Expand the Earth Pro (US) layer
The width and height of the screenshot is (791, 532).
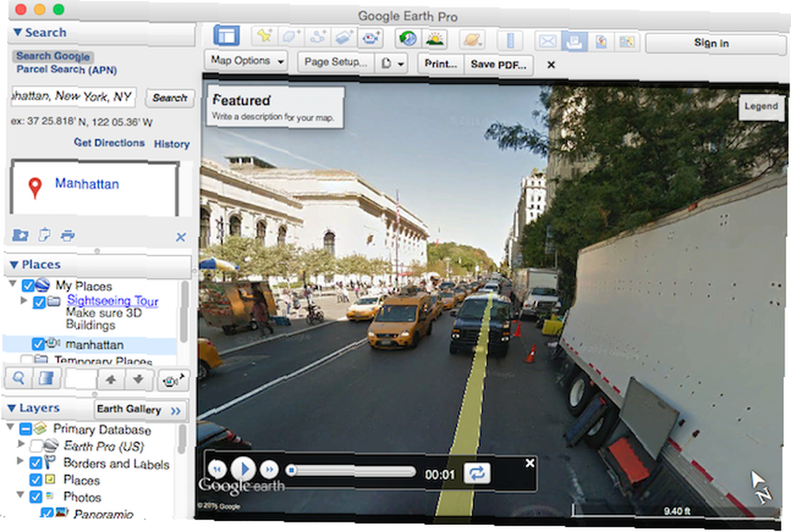pos(21,443)
